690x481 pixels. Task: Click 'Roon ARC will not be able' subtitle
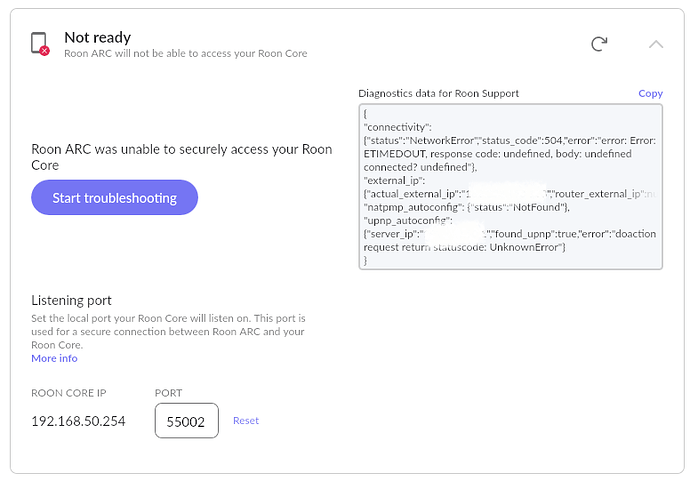pyautogui.click(x=186, y=53)
